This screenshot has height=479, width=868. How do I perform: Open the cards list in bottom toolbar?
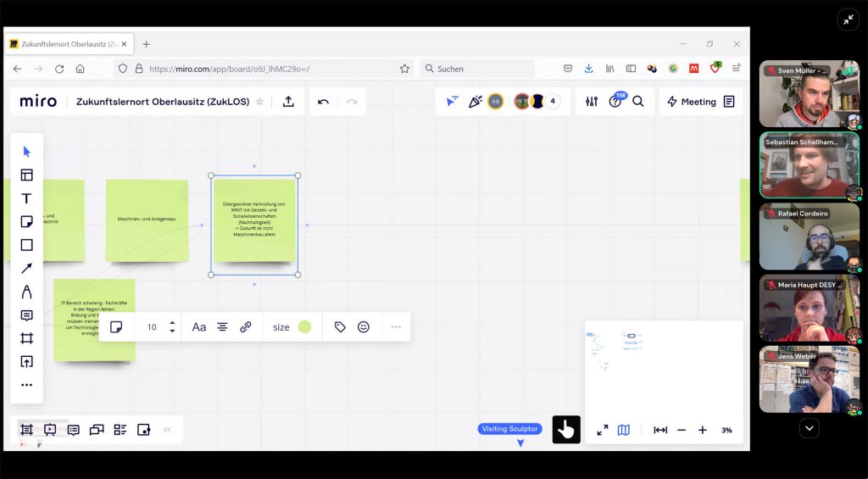(x=120, y=430)
